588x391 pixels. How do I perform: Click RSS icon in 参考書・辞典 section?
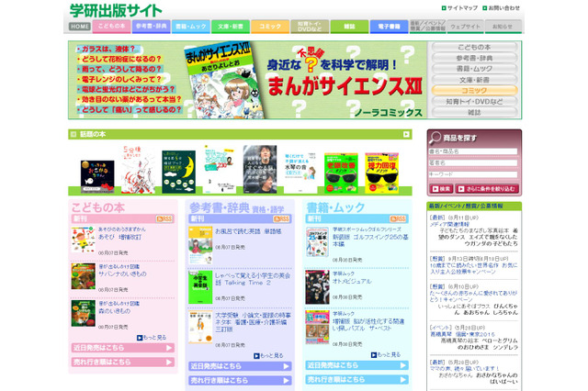(282, 219)
